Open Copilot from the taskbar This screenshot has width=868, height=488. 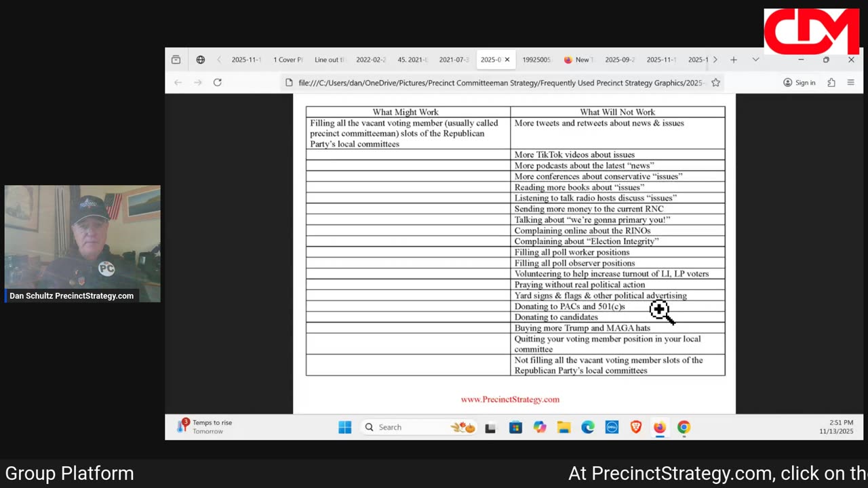coord(540,427)
